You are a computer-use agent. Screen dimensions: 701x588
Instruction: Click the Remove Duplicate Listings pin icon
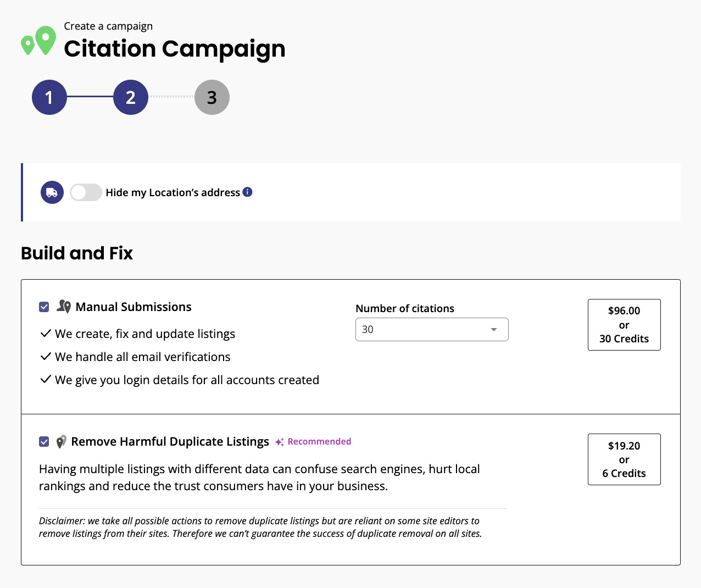pos(61,442)
